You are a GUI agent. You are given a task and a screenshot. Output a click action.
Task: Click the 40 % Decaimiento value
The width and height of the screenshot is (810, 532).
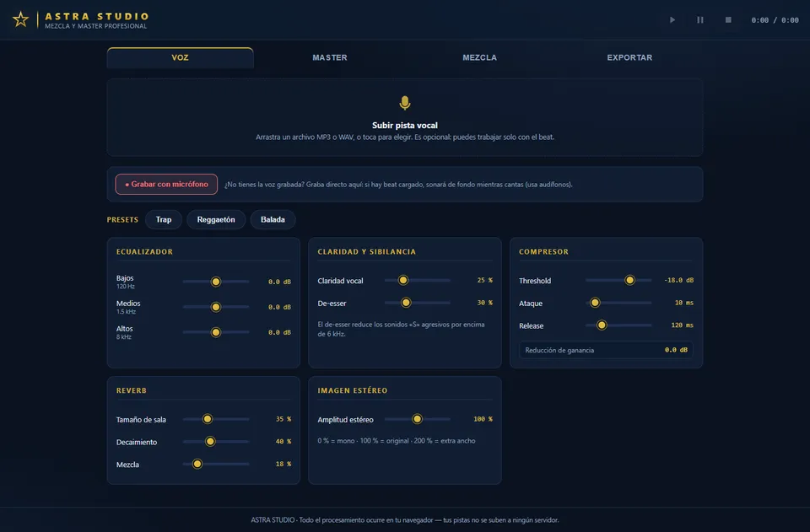[x=283, y=442]
